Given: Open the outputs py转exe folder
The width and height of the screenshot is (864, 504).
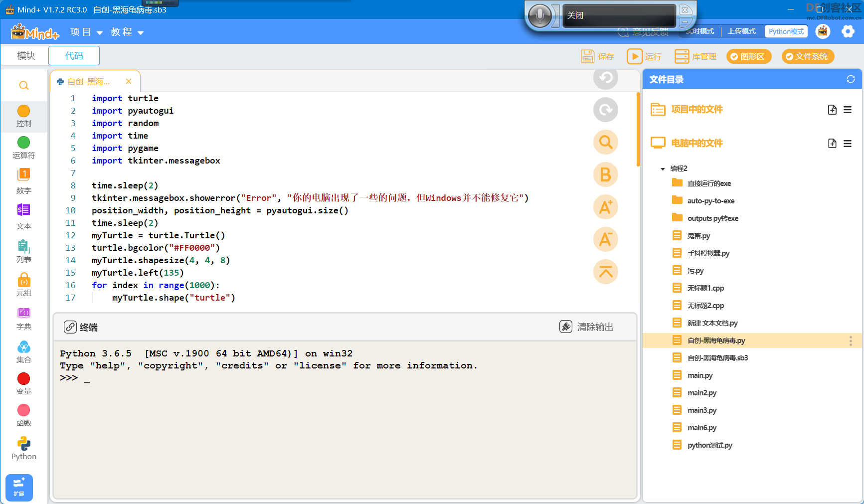Looking at the screenshot, I should (712, 218).
